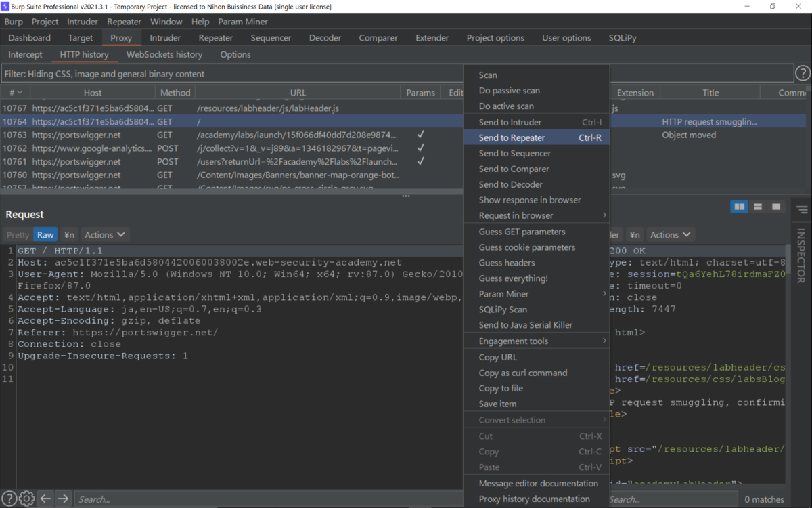Image resolution: width=812 pixels, height=508 pixels.
Task: Switch to the stacked message view layout icon
Action: tap(757, 207)
